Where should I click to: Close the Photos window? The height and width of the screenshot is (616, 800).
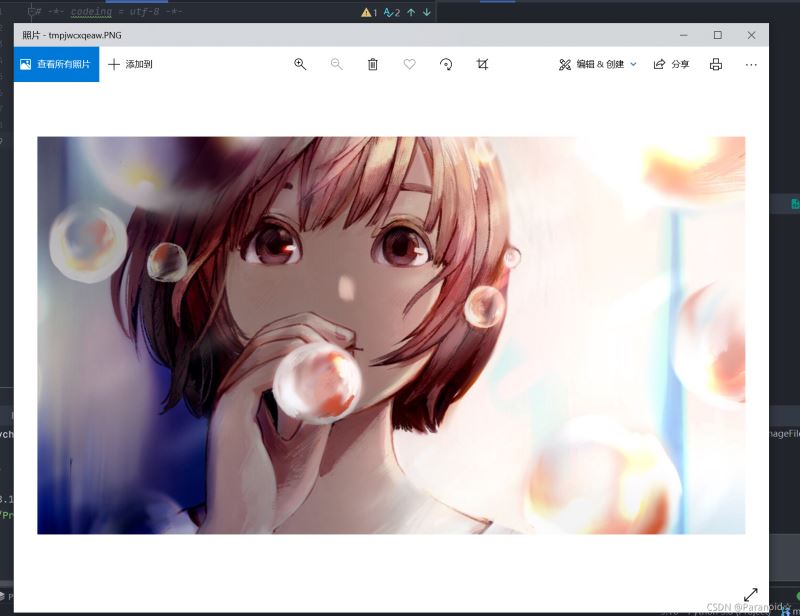[x=751, y=35]
